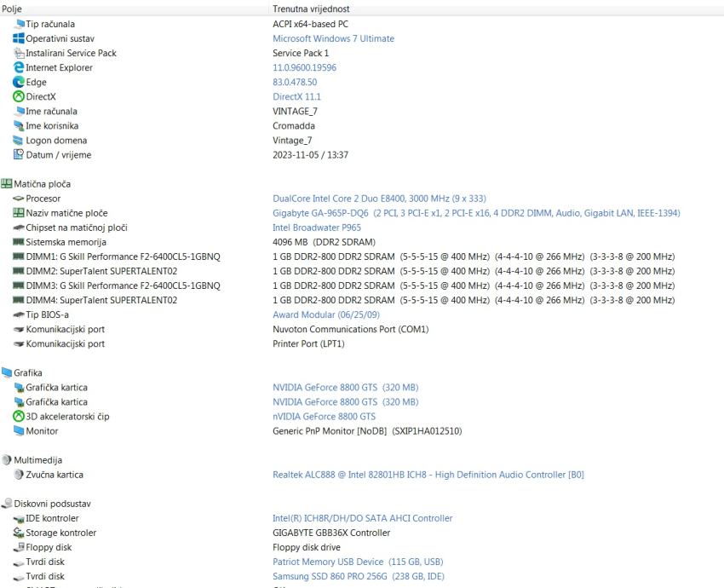Click the Tip BIOS-a icon

point(19,314)
